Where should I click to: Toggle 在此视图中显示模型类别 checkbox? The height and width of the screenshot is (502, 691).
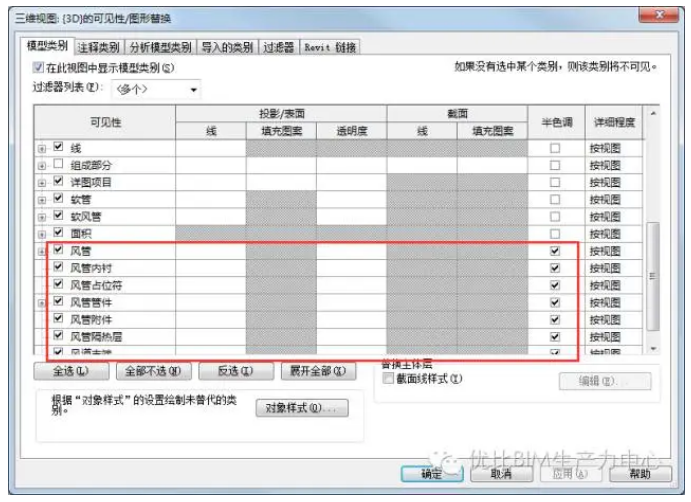[x=40, y=68]
